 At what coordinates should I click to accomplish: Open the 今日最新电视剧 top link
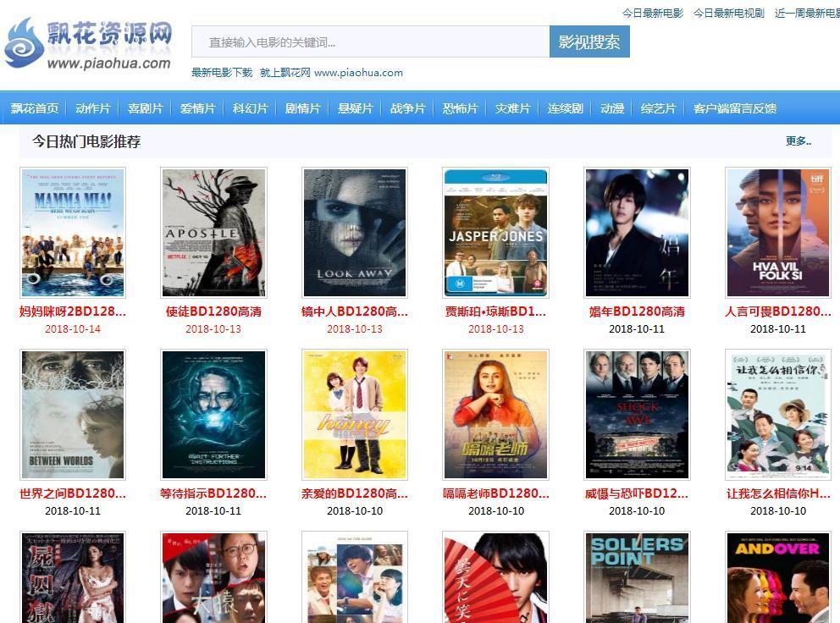[x=728, y=13]
